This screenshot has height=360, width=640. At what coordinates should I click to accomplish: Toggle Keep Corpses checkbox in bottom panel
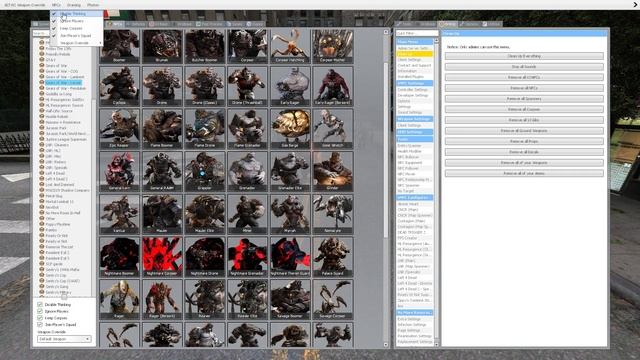40,318
